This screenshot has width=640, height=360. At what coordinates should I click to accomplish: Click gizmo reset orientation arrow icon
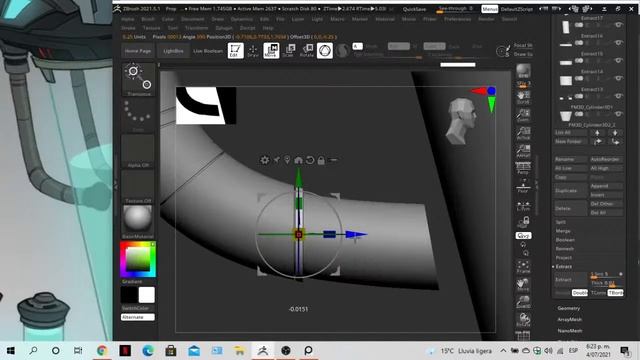(310, 160)
